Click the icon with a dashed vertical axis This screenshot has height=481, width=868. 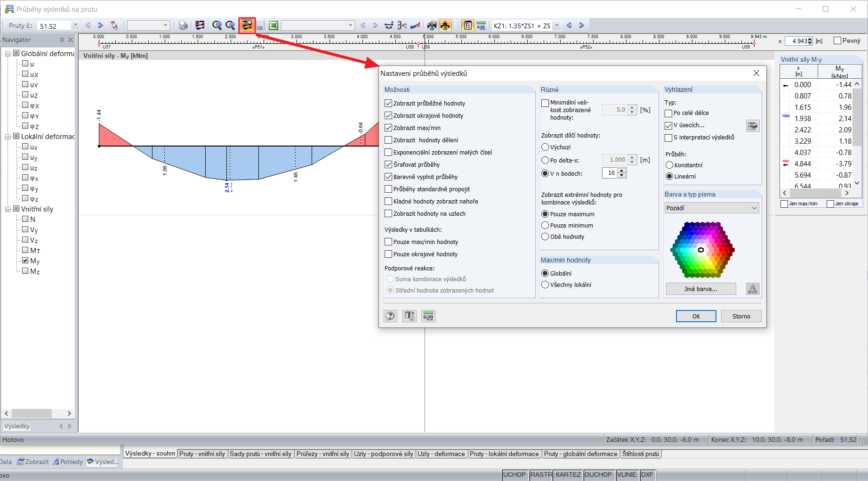[402, 25]
